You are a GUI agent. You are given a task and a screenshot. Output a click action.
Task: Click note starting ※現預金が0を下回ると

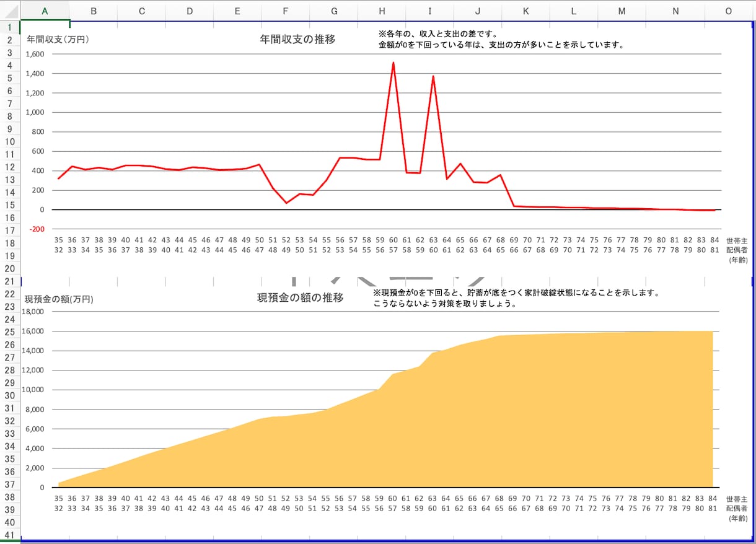pos(516,293)
